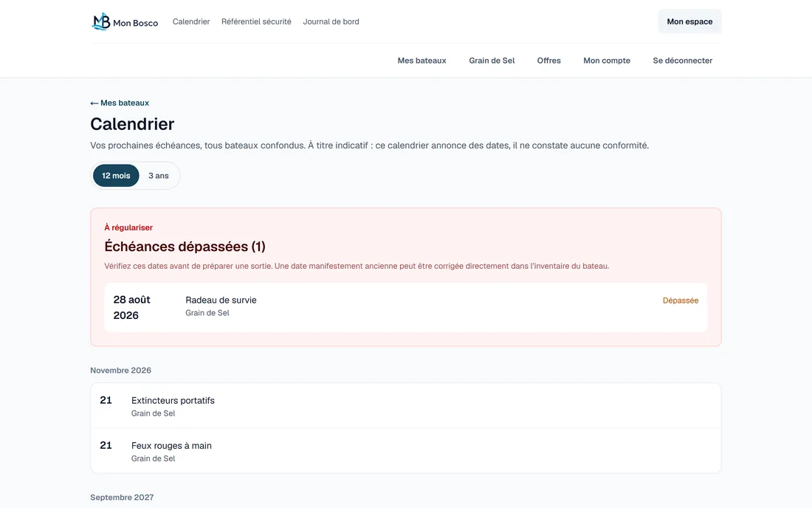Open the Calendrier menu item
Viewport: 812px width, 508px height.
(x=191, y=21)
